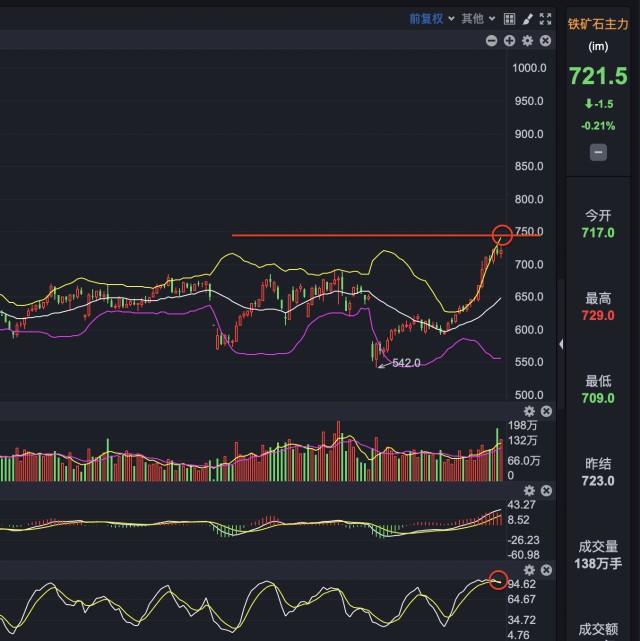Open KDJ panel settings gear
Screen dimensions: 640x641
click(529, 570)
